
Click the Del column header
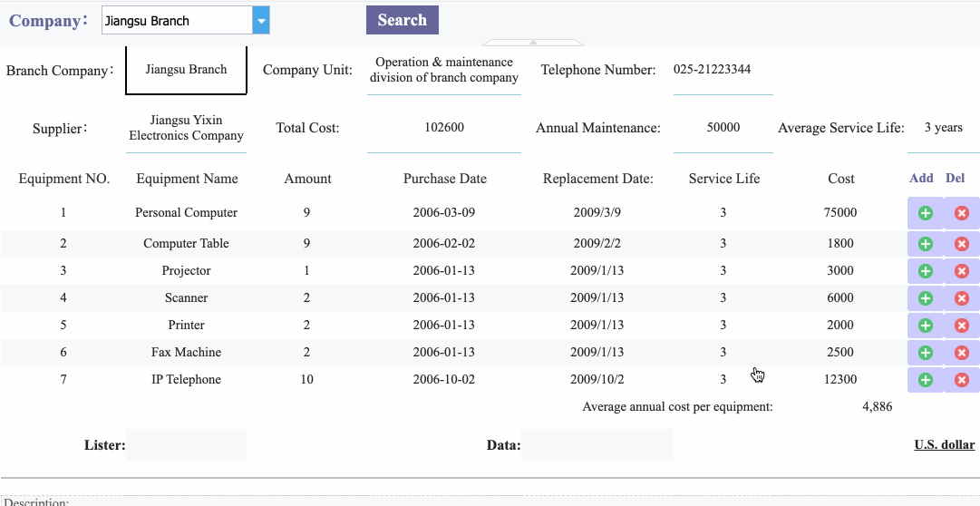955,179
